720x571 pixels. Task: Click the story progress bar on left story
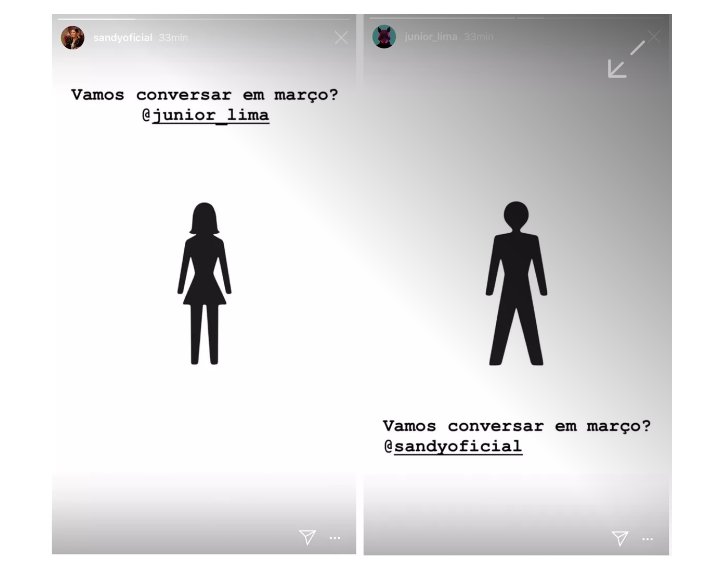204,19
